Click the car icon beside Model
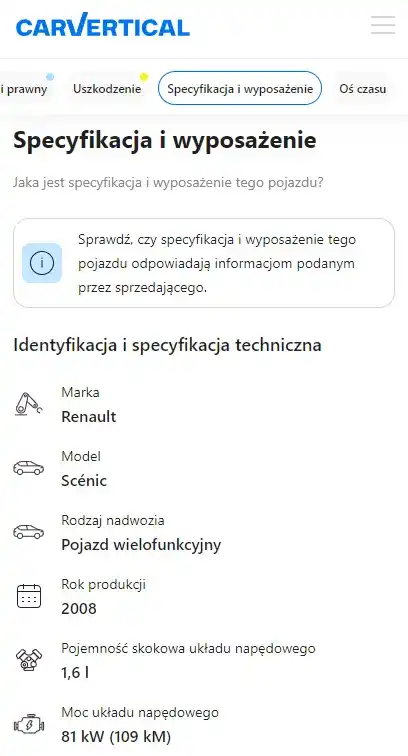 (28, 468)
